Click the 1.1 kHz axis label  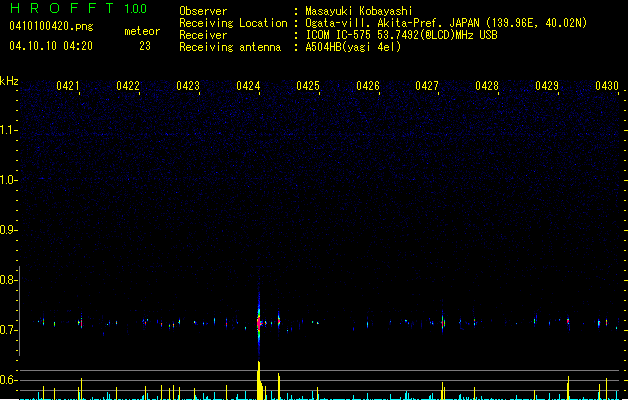coord(8,130)
